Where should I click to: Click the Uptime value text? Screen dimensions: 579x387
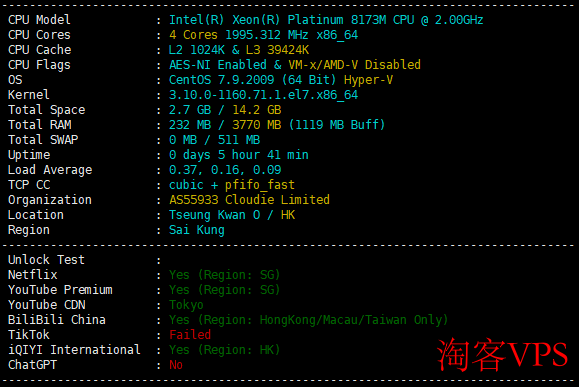239,155
